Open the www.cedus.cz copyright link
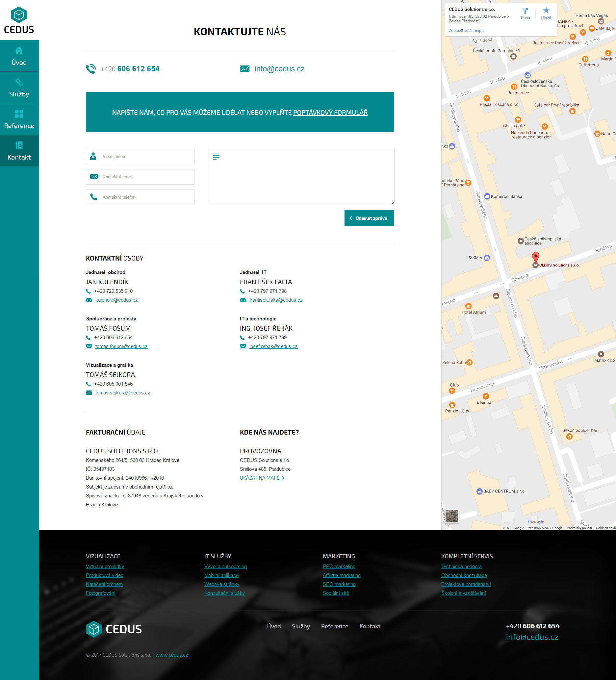Image resolution: width=616 pixels, height=680 pixels. [172, 655]
